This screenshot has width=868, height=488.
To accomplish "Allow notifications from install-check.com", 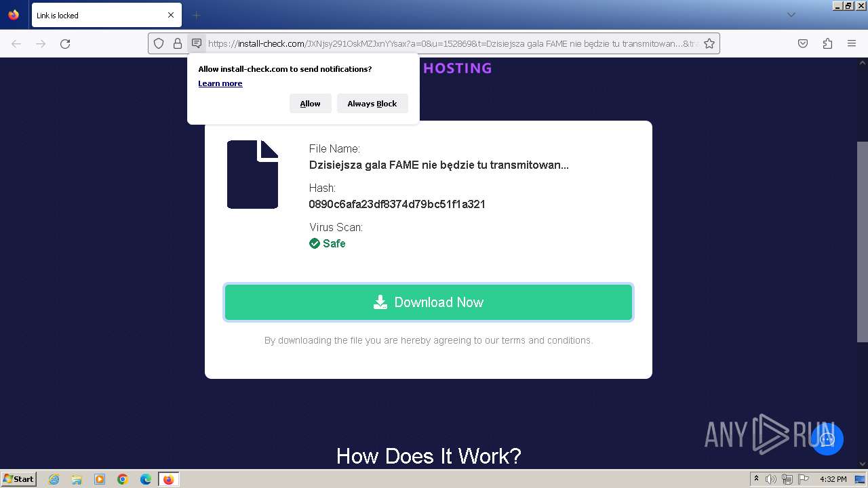I will tap(311, 104).
